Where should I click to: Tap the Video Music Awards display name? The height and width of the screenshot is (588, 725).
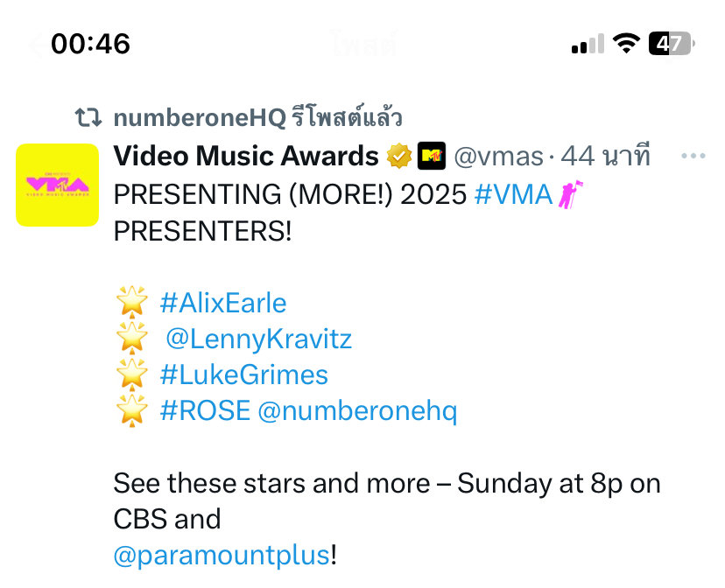pos(246,156)
